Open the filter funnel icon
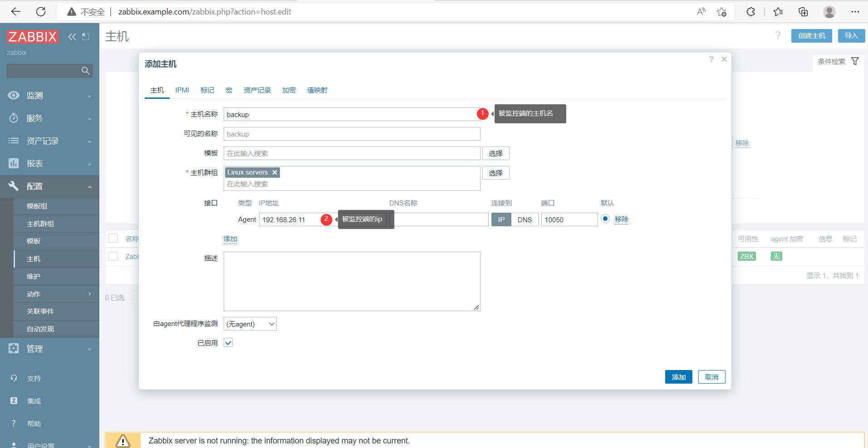Viewport: 868px width, 448px height. [855, 61]
